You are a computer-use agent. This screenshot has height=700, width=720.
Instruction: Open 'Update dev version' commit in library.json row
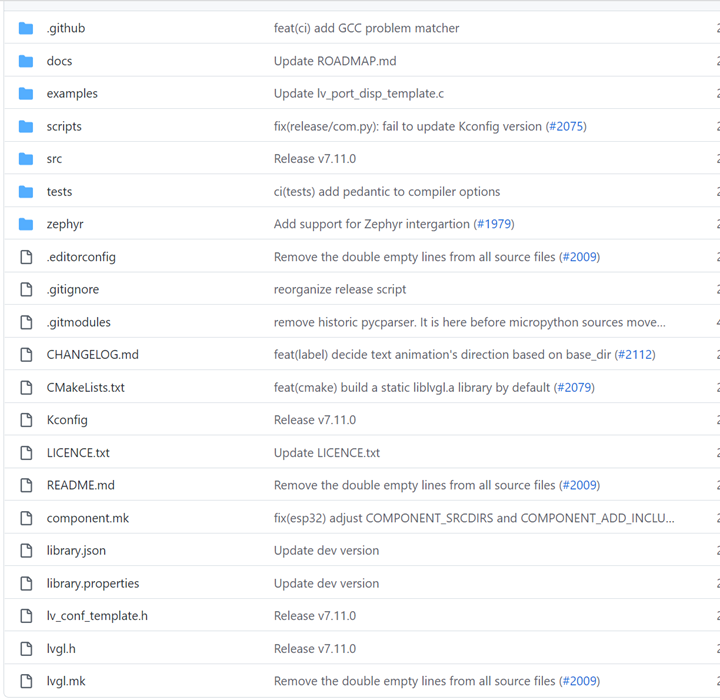pos(326,550)
